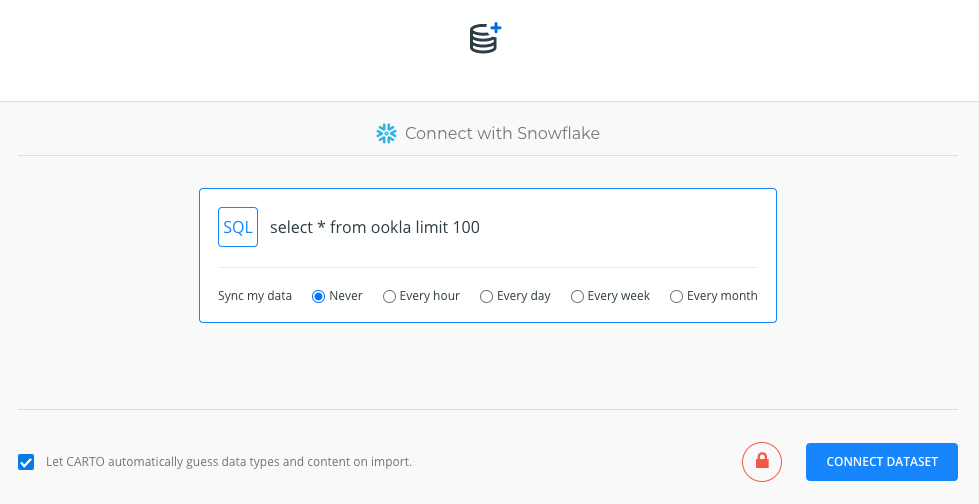
Task: Click the red padlock privacy icon
Action: pyautogui.click(x=762, y=461)
